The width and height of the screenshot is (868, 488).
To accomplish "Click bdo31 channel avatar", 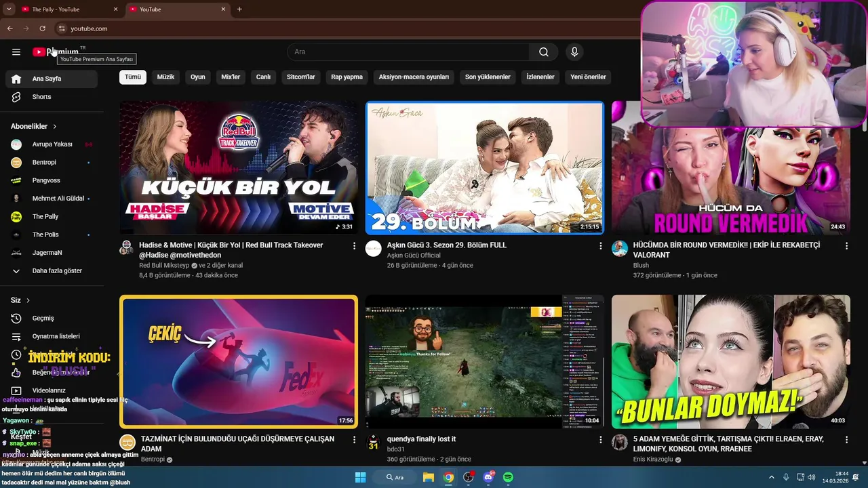I will tap(374, 443).
